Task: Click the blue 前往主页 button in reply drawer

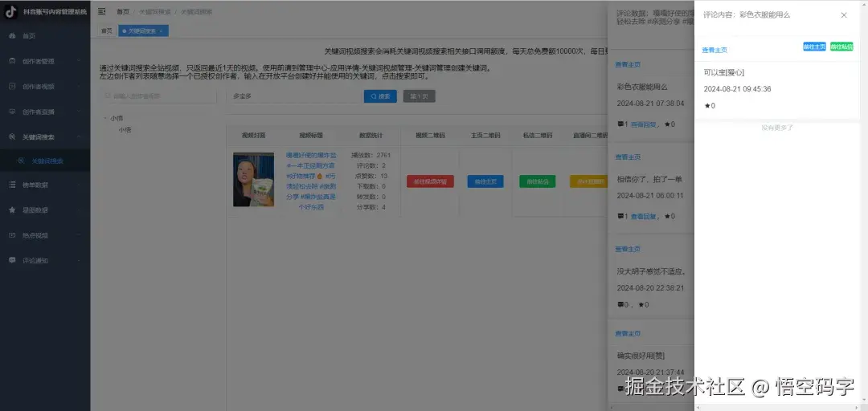Action: (x=814, y=47)
